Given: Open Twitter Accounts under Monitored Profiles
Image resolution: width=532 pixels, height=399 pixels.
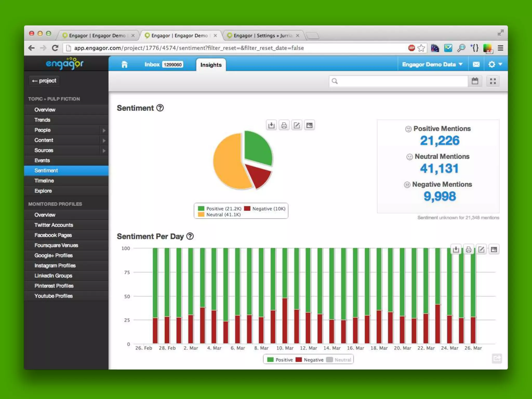Looking at the screenshot, I should pos(54,225).
